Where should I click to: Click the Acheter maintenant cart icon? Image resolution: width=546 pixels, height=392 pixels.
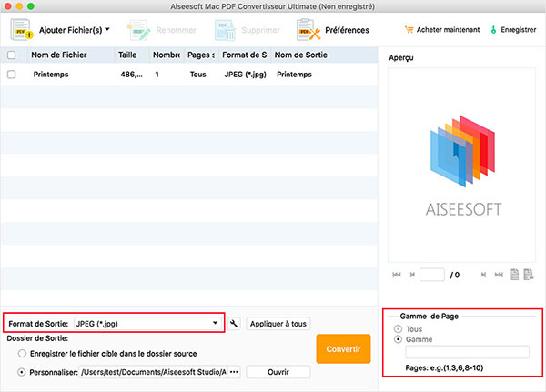coord(409,30)
